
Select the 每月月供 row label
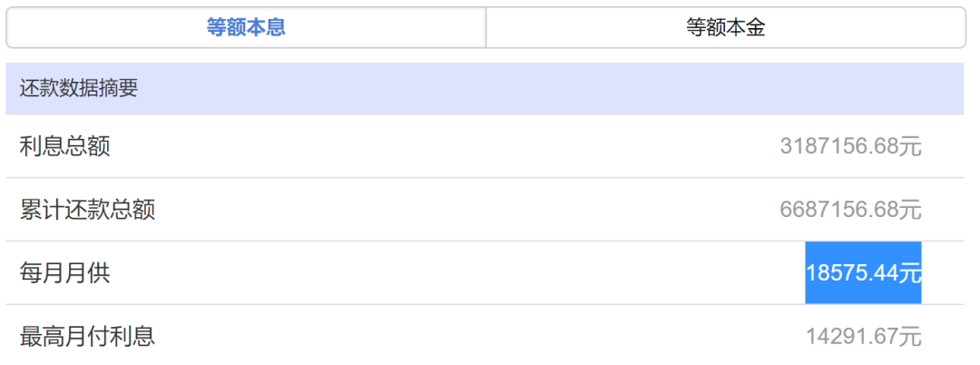(65, 273)
